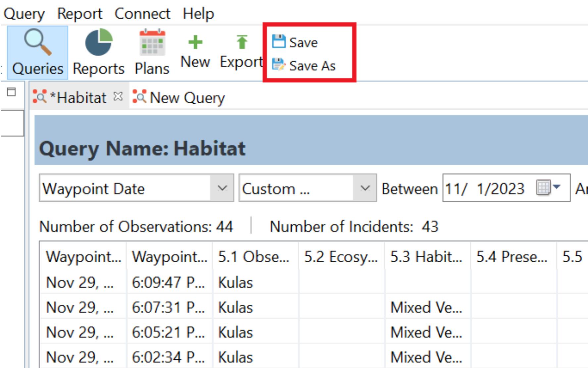Open the Help menu
The width and height of the screenshot is (588, 368).
click(x=198, y=14)
